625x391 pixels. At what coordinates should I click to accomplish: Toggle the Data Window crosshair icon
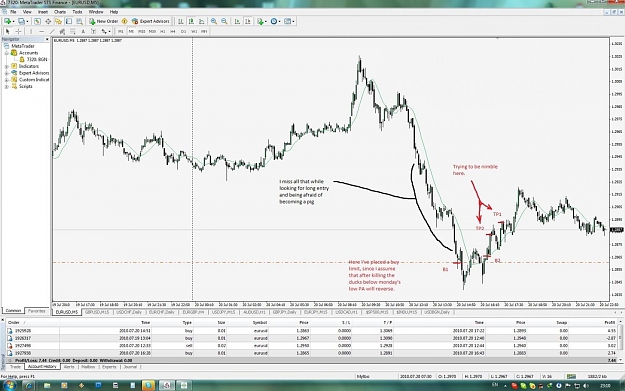48,21
